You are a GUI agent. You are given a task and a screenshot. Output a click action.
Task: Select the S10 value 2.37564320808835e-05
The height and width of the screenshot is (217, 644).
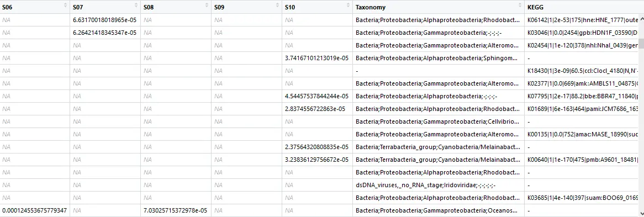point(316,147)
